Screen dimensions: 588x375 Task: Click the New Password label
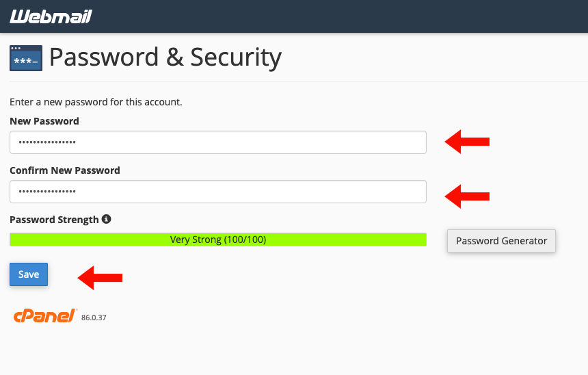coord(44,121)
